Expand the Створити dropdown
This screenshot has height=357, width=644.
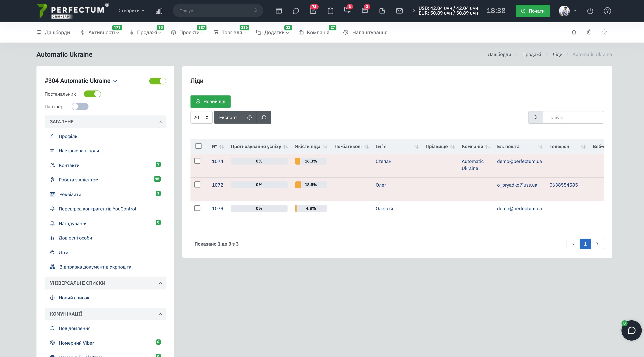tap(132, 11)
